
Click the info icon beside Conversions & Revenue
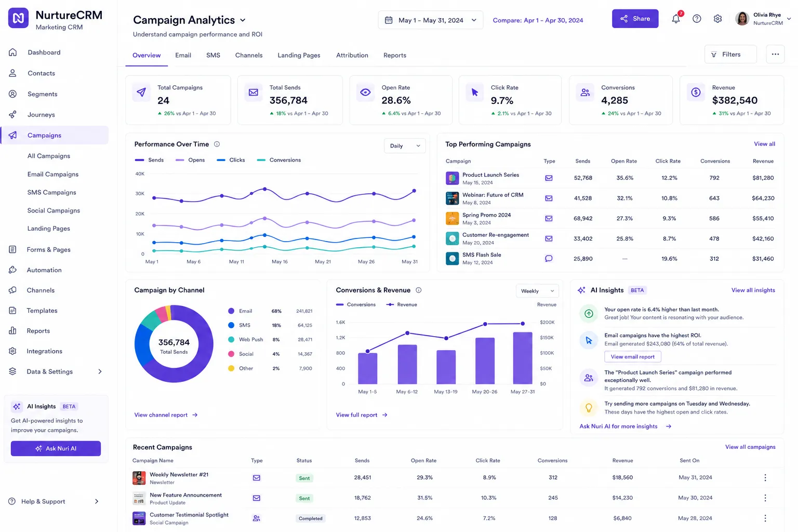point(419,290)
